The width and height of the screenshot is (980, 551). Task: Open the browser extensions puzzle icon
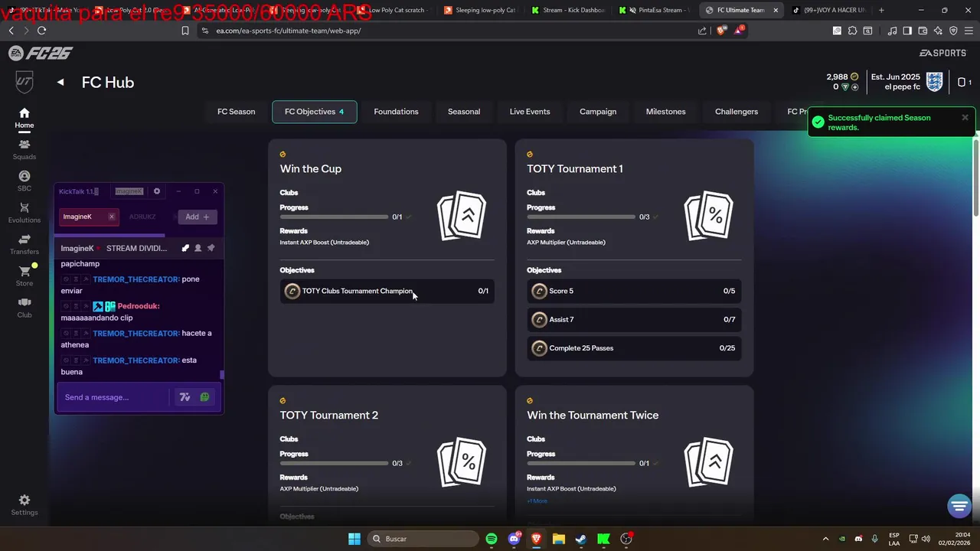point(852,31)
